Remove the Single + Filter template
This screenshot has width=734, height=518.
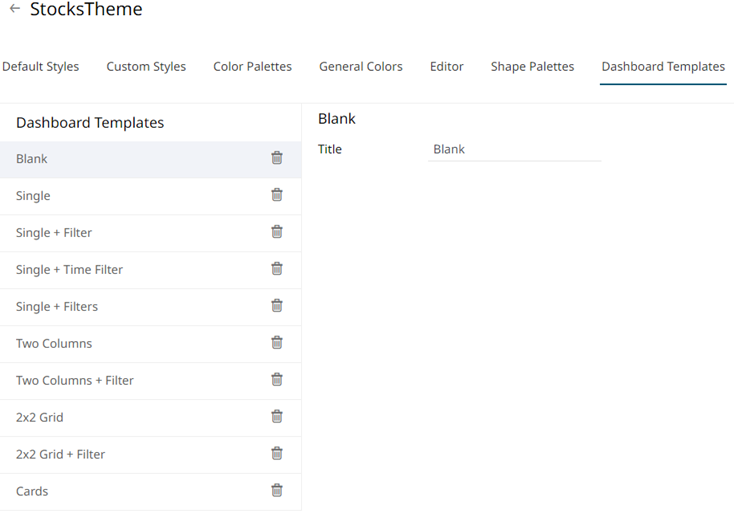click(x=277, y=232)
